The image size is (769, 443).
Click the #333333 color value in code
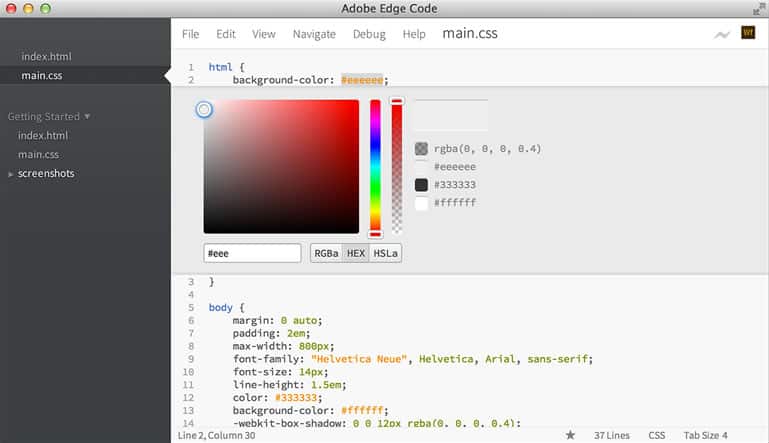tap(296, 397)
